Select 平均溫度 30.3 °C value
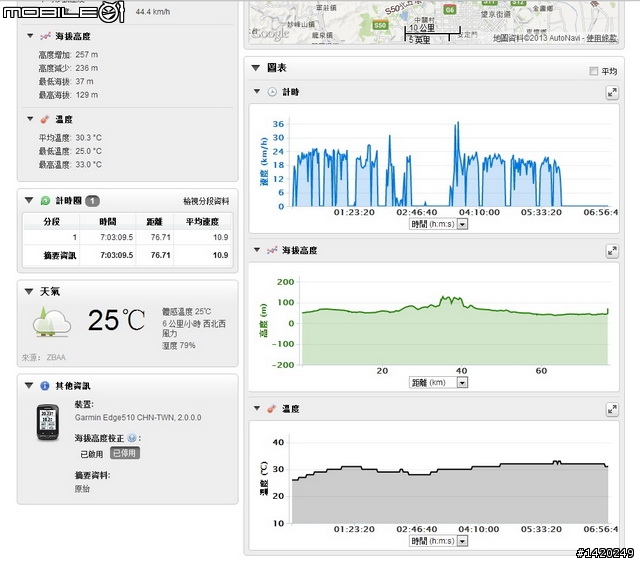The height and width of the screenshot is (561, 640). [x=89, y=138]
